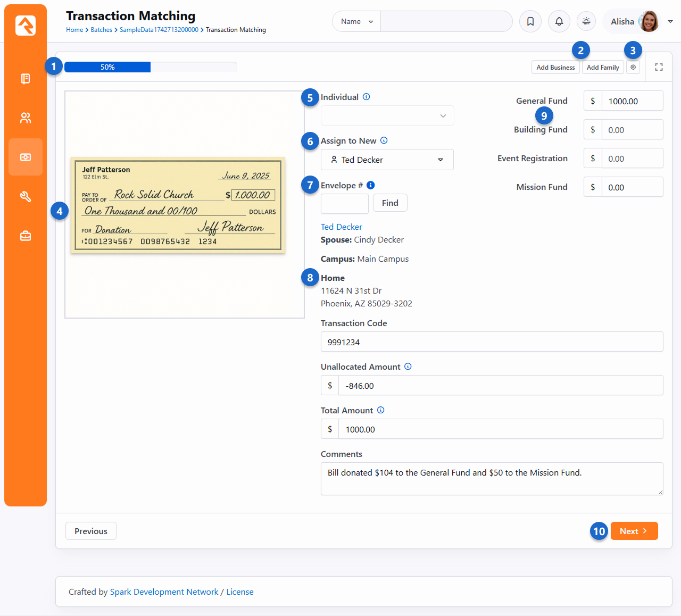The image size is (681, 616).
Task: Open the Finance section in sidebar
Action: [x=26, y=157]
